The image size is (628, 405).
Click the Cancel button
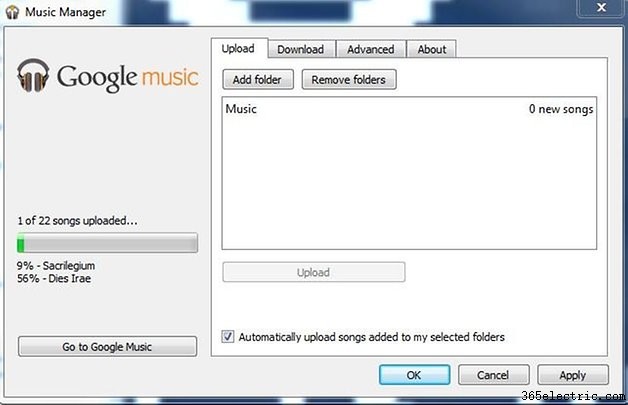493,375
